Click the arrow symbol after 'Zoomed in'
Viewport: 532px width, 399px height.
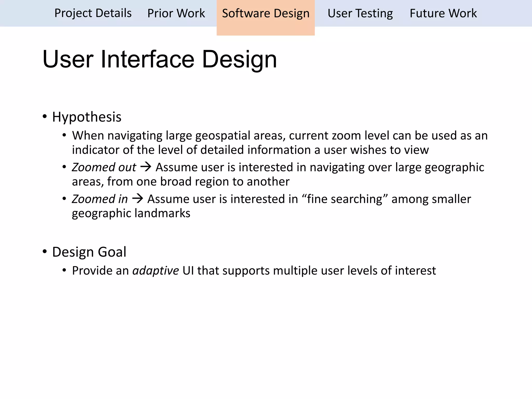138,199
